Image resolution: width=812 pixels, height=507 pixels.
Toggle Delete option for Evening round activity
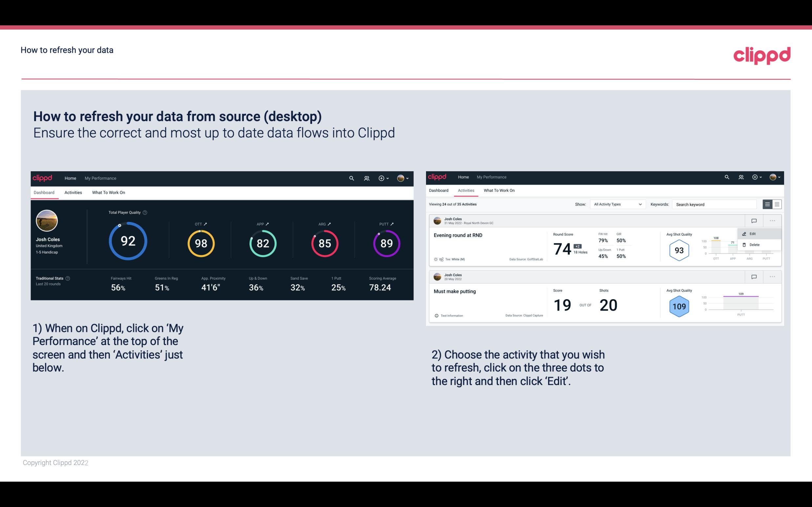(754, 245)
